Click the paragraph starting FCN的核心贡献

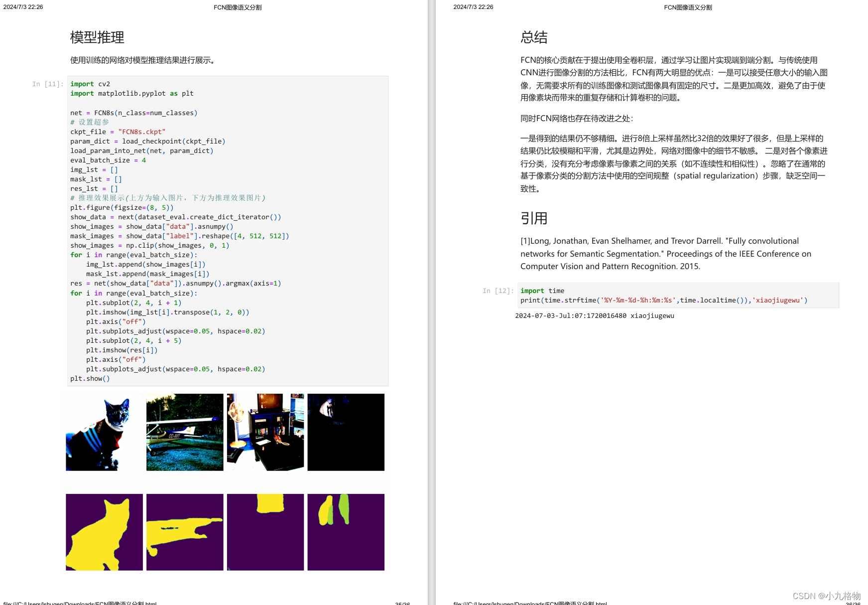[x=674, y=79]
